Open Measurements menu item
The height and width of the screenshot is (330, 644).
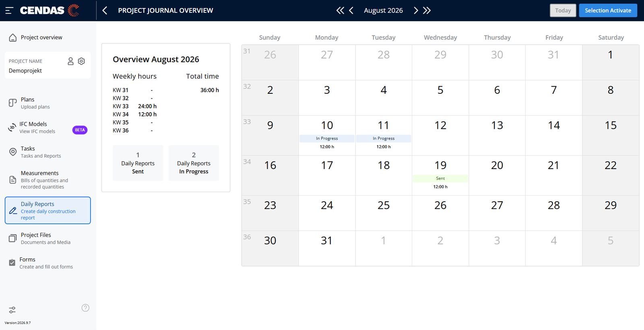coord(48,179)
